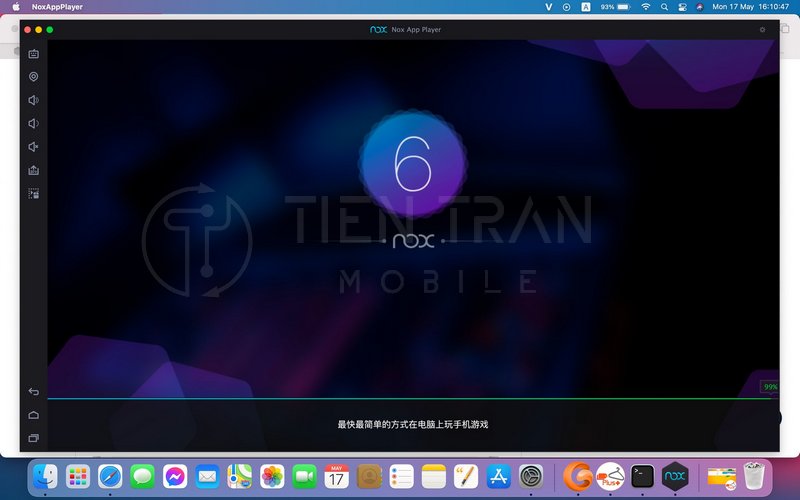Open Launchpad from the Dock
Viewport: 800px width, 500px height.
78,477
